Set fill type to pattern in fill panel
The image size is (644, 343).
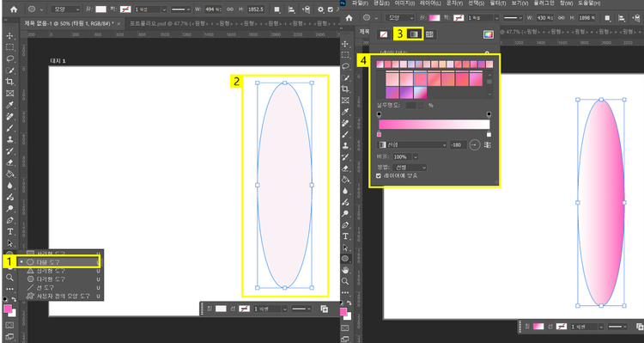(429, 34)
